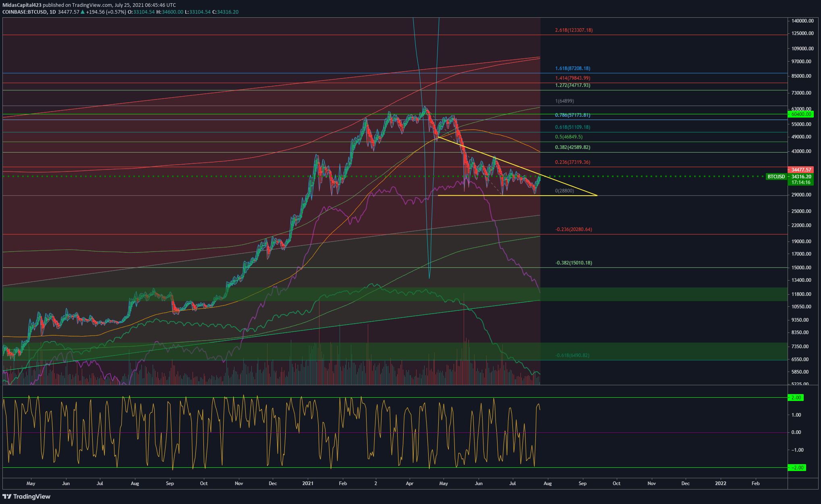This screenshot has height=504, width=821.
Task: Select the -0.618(6490.82) Fibonacci label
Action: [572, 355]
